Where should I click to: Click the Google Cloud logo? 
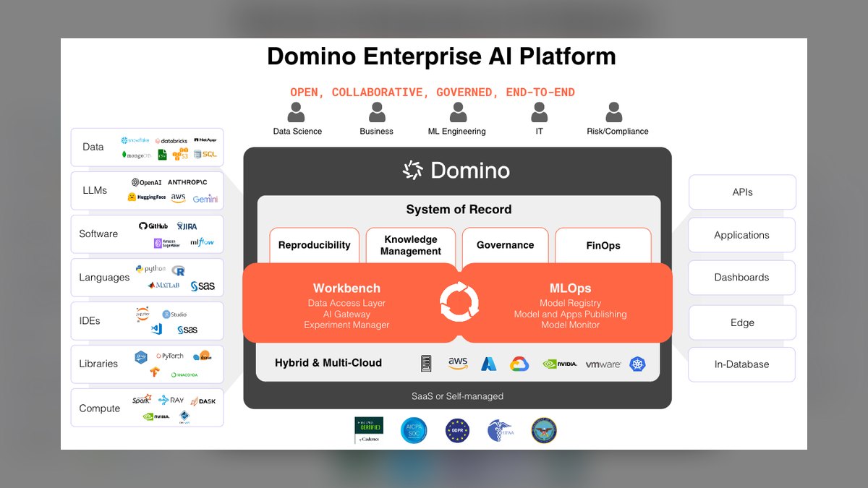(x=519, y=364)
